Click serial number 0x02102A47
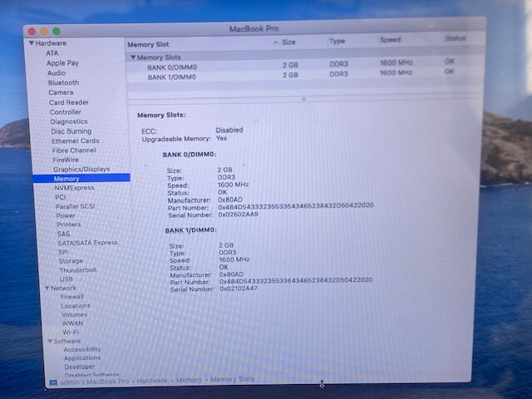532x399 pixels. click(239, 288)
